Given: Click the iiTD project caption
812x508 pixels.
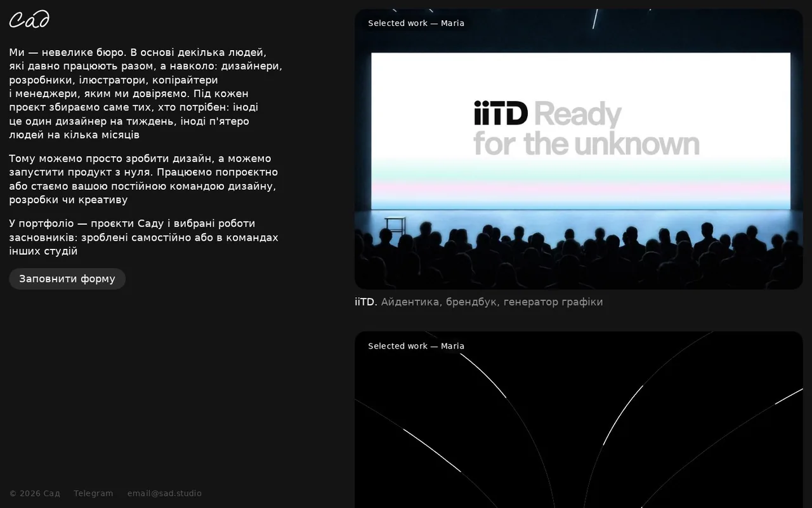Looking at the screenshot, I should pos(479,302).
